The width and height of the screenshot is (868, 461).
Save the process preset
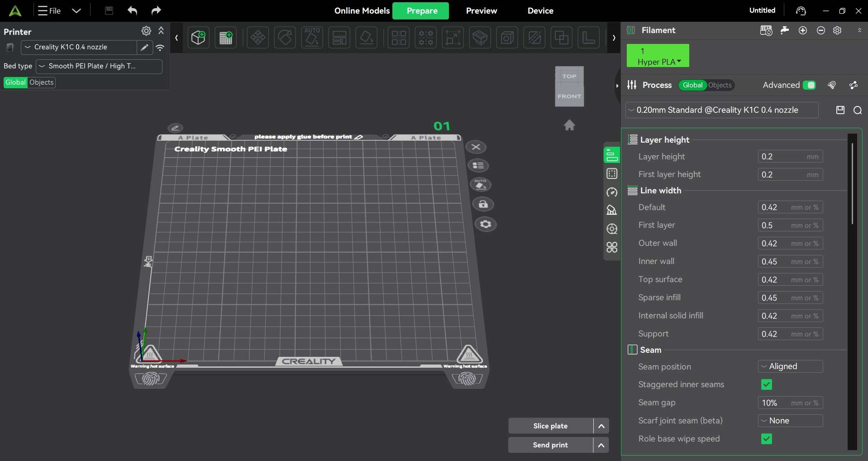pos(840,110)
